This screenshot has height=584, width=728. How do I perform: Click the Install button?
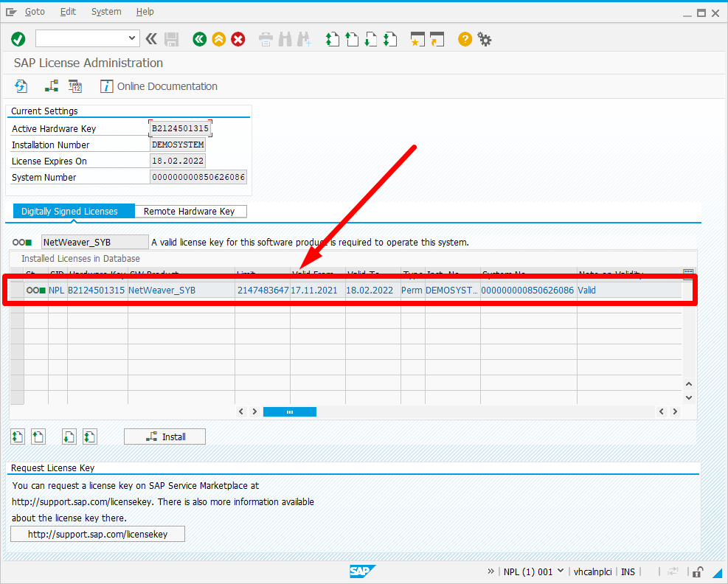pos(164,437)
